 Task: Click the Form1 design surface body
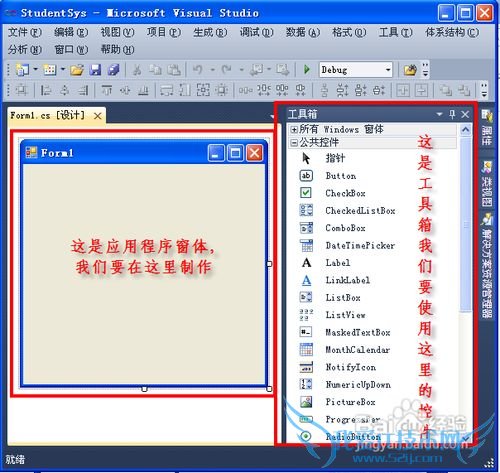coord(144,274)
